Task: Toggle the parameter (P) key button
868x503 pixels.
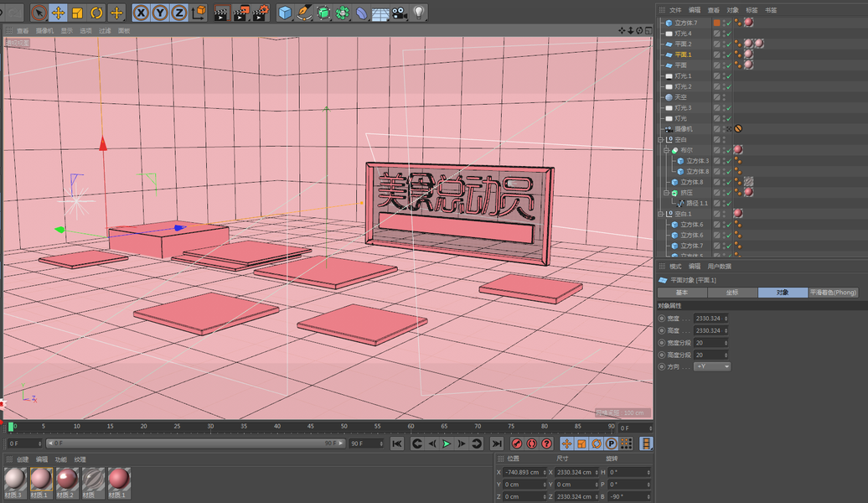Action: coord(611,443)
